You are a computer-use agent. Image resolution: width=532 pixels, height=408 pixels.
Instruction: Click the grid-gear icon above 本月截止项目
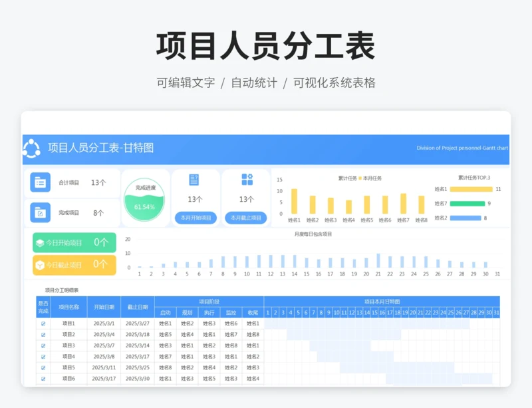[x=247, y=179]
